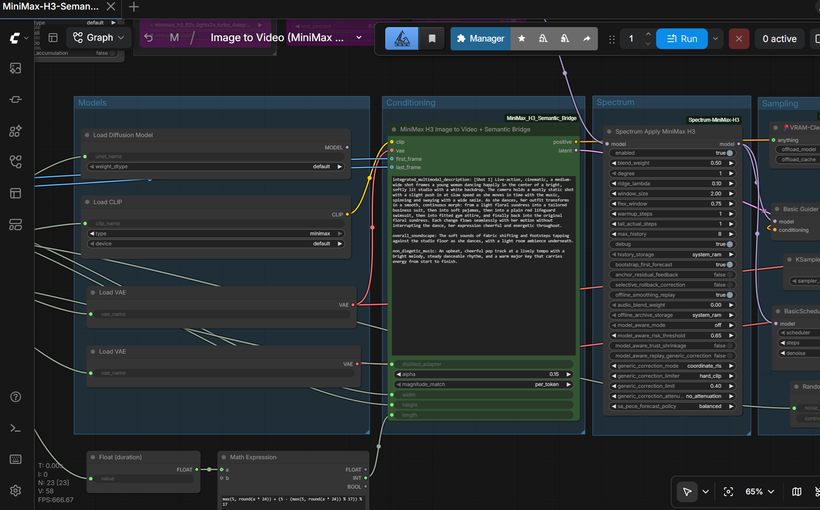Click the Spectrum group title

click(615, 103)
